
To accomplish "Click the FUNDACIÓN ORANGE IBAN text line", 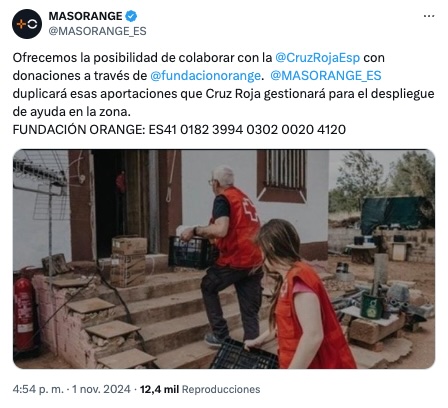I will [179, 129].
